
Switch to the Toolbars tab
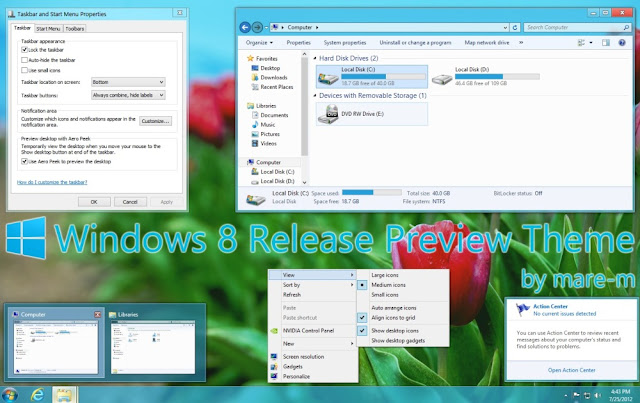coord(75,29)
